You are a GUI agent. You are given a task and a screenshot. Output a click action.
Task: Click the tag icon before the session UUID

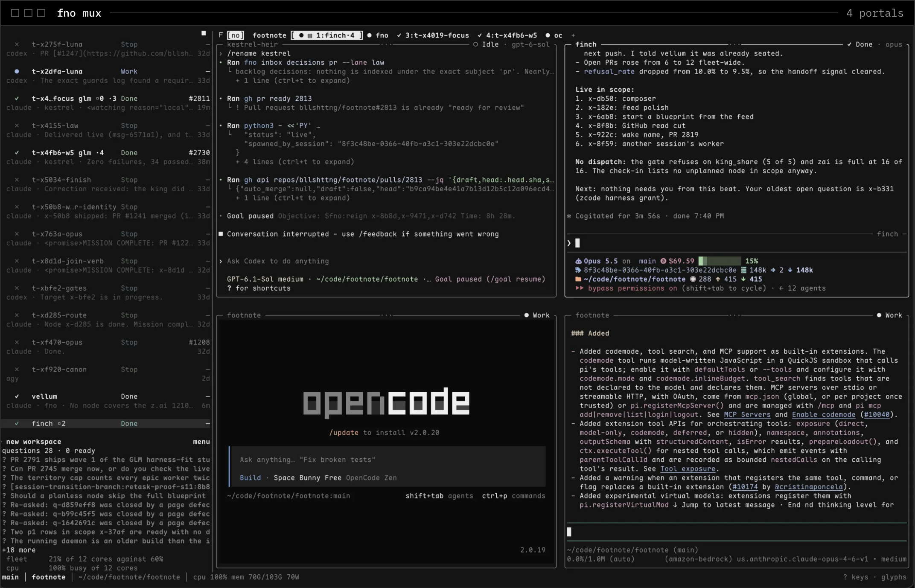pyautogui.click(x=578, y=270)
